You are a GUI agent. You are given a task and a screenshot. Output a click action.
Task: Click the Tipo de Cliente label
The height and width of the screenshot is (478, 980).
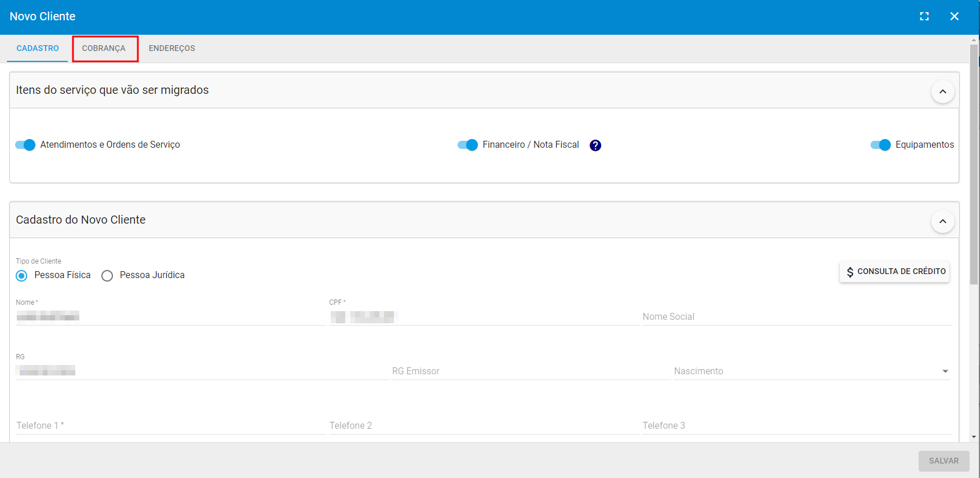tap(39, 261)
